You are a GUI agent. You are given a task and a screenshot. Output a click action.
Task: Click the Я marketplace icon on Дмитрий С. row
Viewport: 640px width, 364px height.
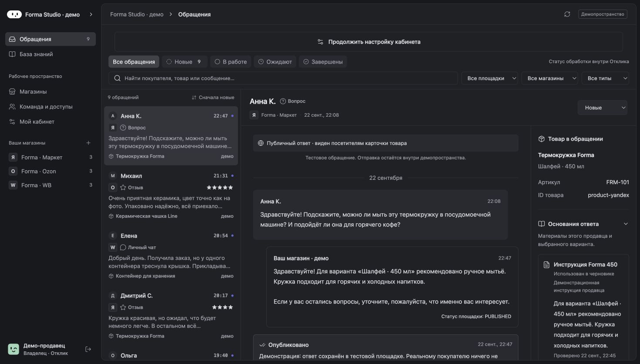[113, 307]
